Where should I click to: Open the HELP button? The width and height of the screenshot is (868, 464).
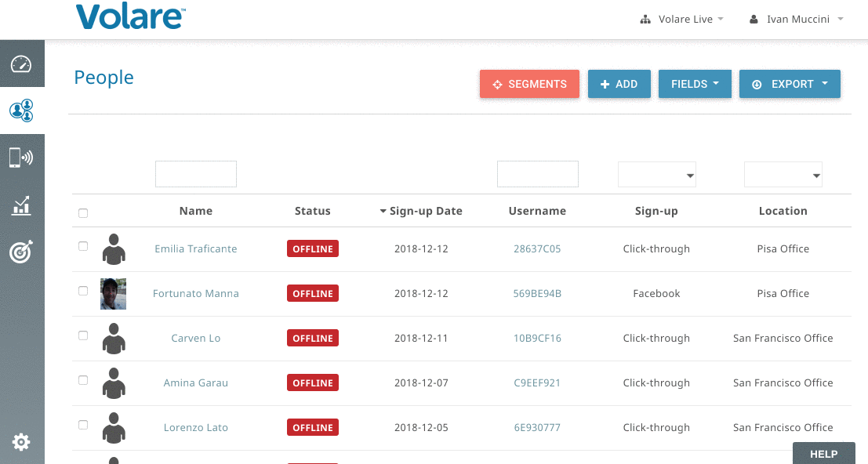823,454
